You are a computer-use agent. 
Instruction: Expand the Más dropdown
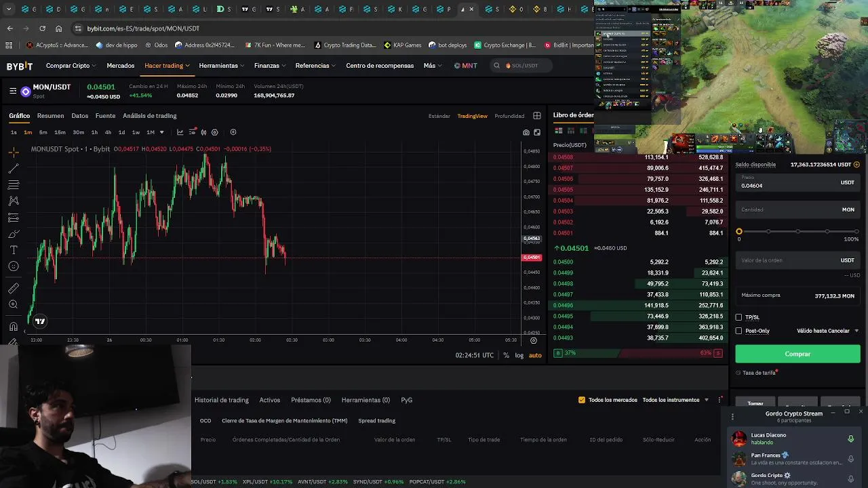click(433, 66)
